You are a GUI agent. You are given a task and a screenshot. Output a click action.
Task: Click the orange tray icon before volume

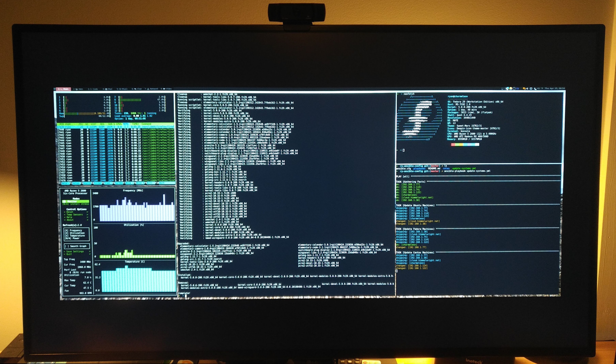click(x=524, y=89)
